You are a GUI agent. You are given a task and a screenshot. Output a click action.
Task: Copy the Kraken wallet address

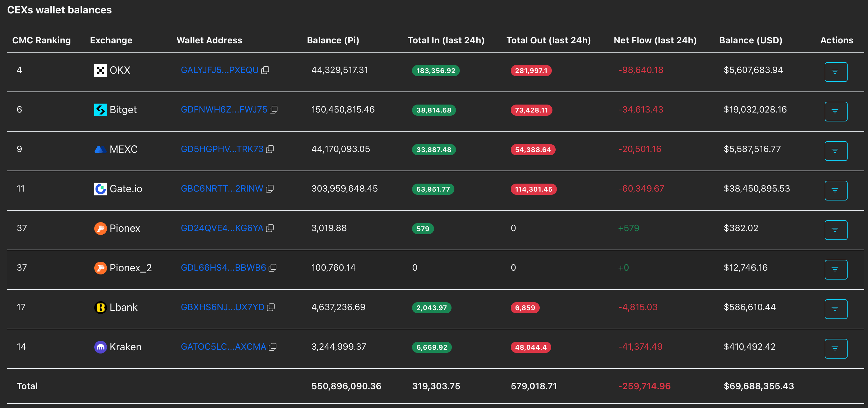273,346
